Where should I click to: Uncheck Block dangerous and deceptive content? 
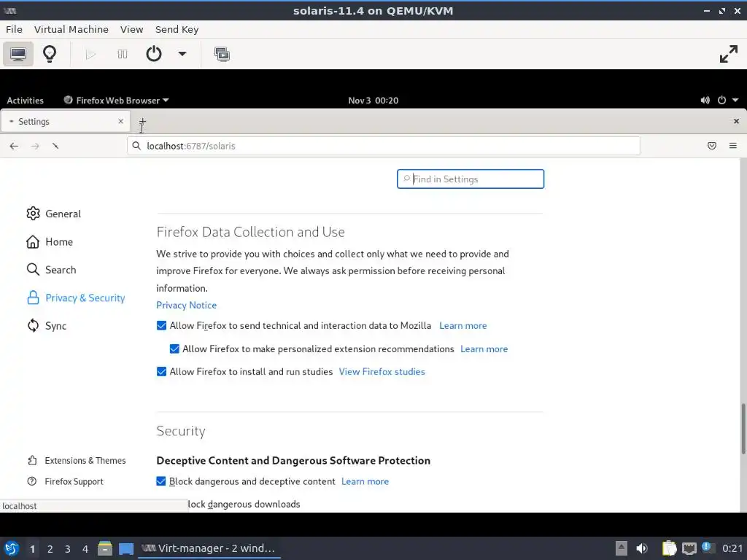(x=161, y=481)
